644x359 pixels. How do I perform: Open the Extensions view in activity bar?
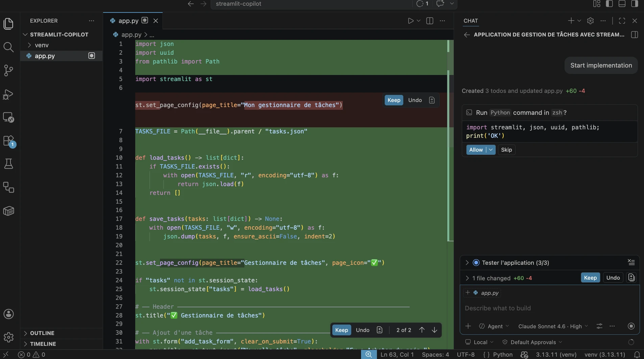click(x=8, y=140)
